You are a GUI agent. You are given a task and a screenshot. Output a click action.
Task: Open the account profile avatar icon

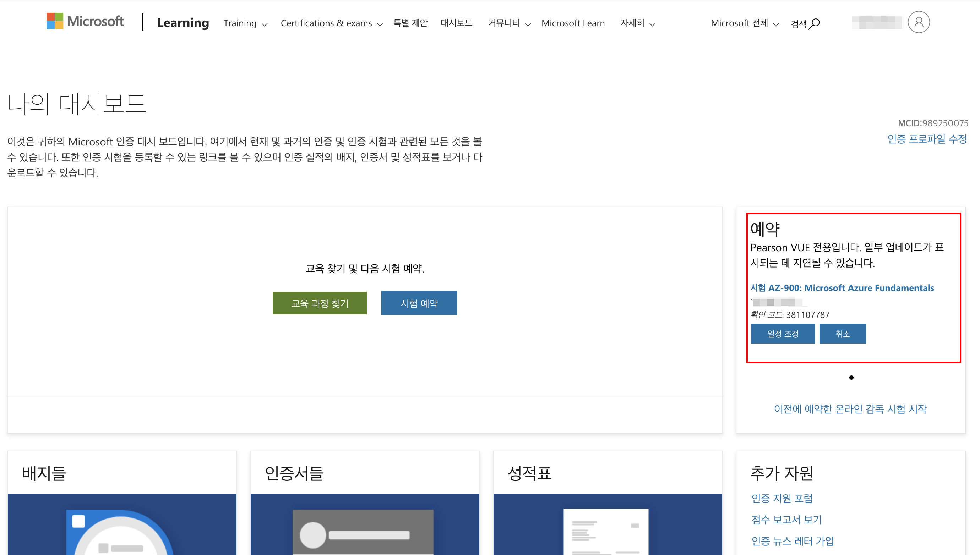(x=918, y=22)
